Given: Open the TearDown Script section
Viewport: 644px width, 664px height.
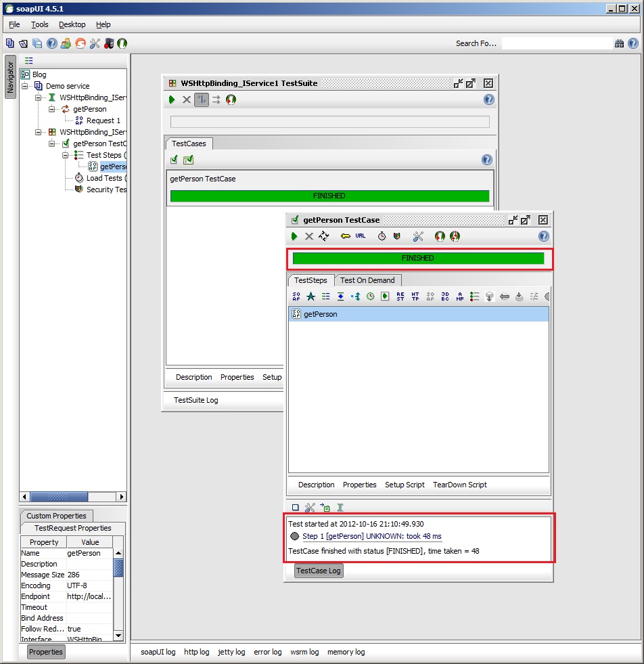Looking at the screenshot, I should (x=460, y=485).
